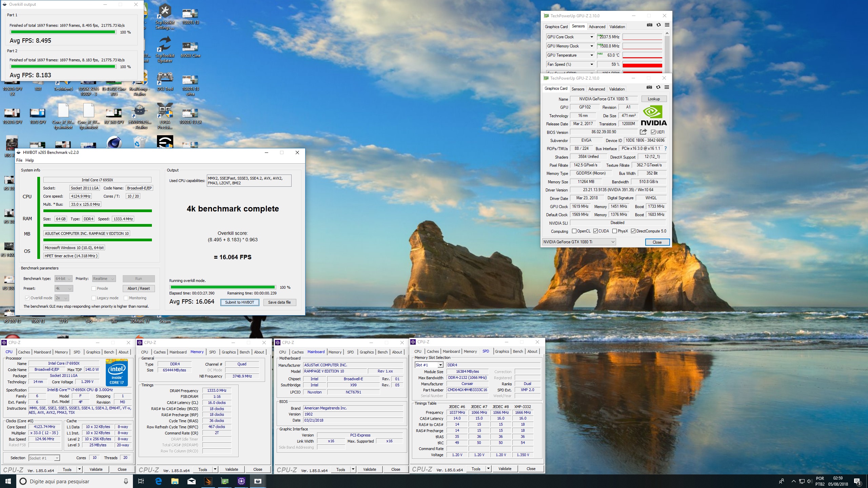This screenshot has width=868, height=488.
Task: Select 1080Ti 13 ultra desktop icon
Action: pyautogui.click(x=190, y=85)
